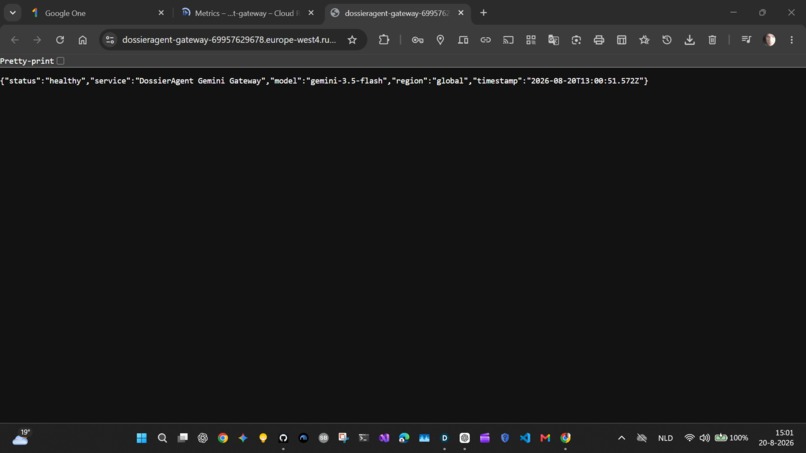Viewport: 806px width, 453px height.
Task: Open the media controls playlist icon
Action: (746, 40)
